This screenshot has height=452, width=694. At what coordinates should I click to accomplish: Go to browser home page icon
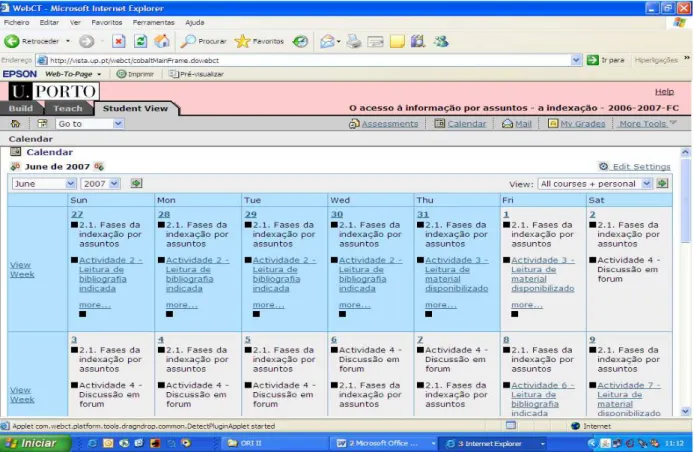click(162, 41)
